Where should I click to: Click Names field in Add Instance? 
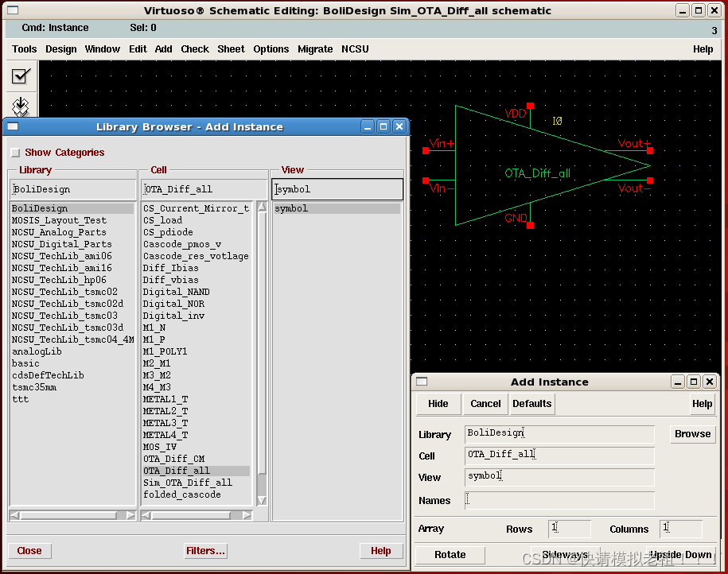pyautogui.click(x=559, y=501)
